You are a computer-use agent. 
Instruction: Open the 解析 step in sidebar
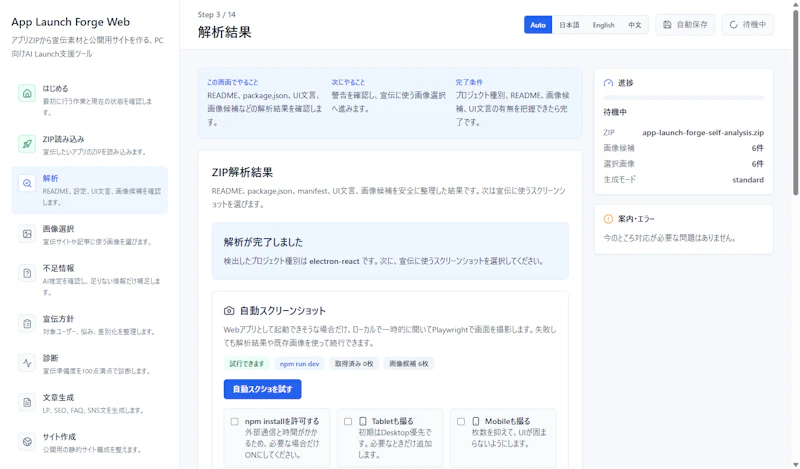[x=89, y=190]
